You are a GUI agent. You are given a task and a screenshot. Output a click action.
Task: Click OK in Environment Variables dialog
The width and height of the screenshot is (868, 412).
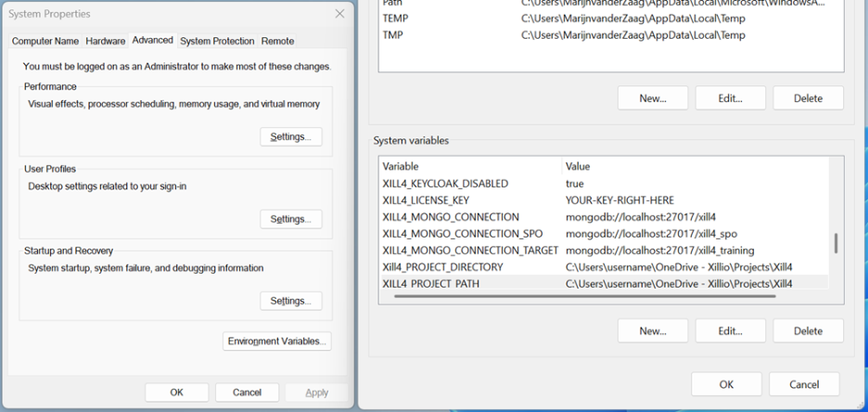[x=726, y=384]
